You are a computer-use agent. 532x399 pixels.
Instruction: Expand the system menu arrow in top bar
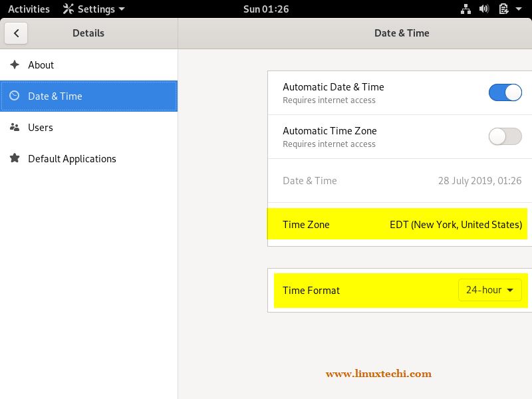pyautogui.click(x=519, y=9)
